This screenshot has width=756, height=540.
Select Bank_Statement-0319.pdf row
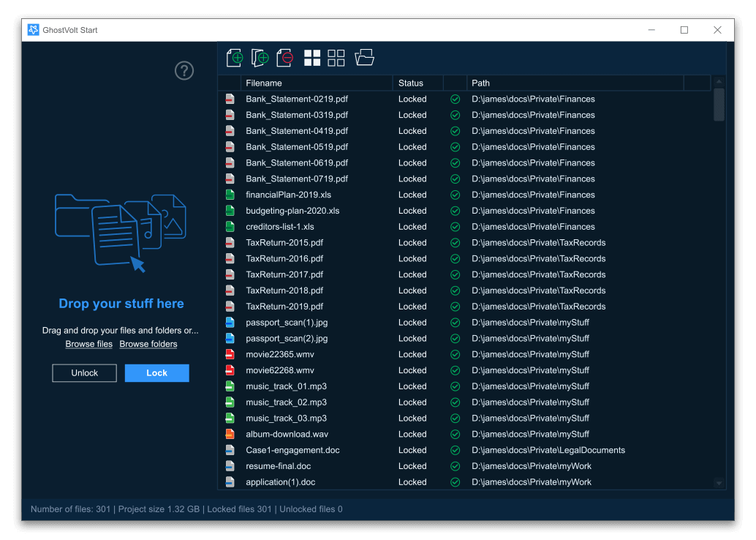[x=465, y=115]
